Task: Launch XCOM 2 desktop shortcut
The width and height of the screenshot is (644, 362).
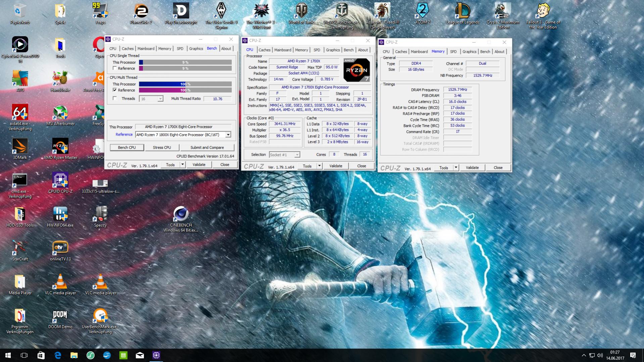Action: point(422,14)
